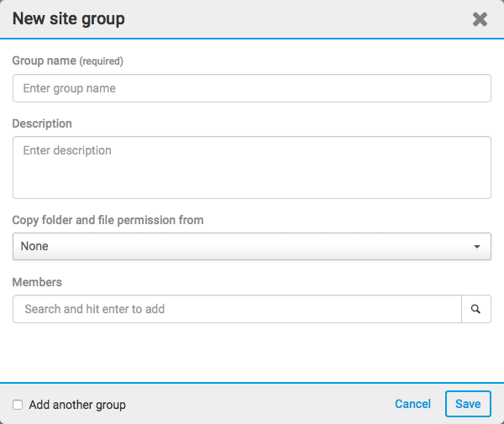Focus the Members search input field
Screen dimensions: 504x424
click(237, 309)
